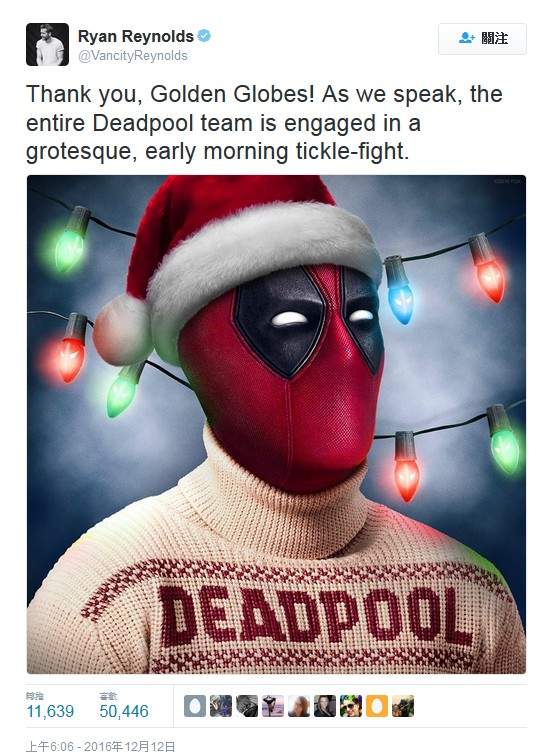View the 11,639 retweets list
Screen dimensions: 550x756
tap(50, 706)
